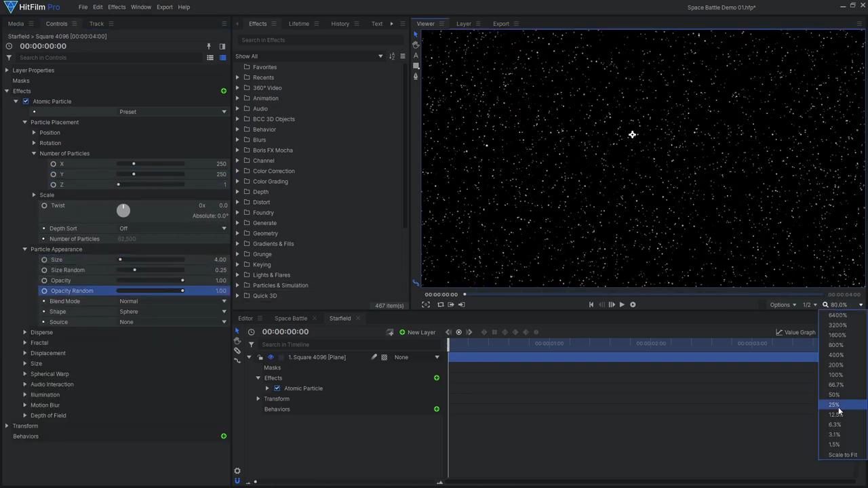Open the Show All filter dropdown in Effects
Viewport: 868px width, 488px height.
[x=309, y=56]
